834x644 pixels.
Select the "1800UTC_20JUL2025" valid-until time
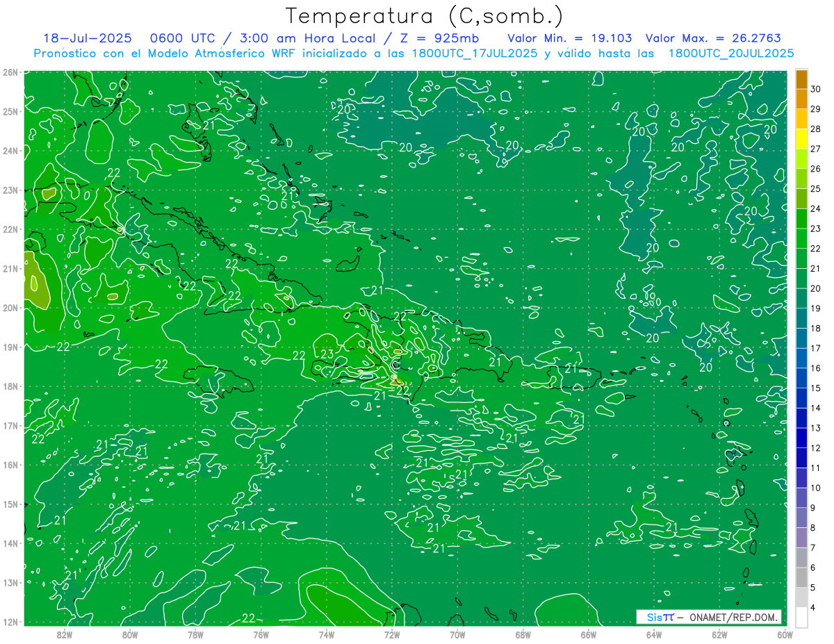[731, 53]
